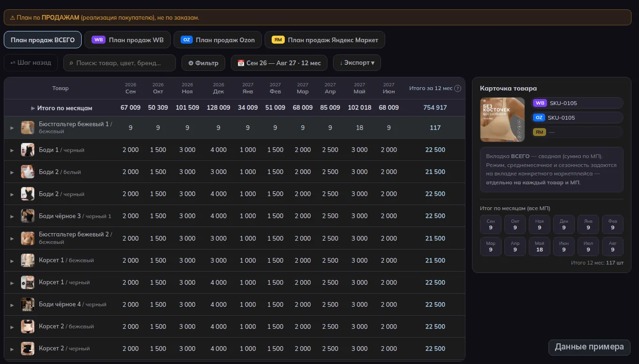Click the "Данные примера" button
The image size is (639, 364).
(589, 347)
